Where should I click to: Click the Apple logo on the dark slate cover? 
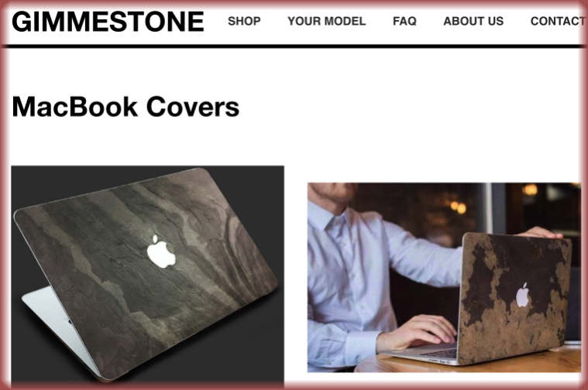tap(161, 251)
